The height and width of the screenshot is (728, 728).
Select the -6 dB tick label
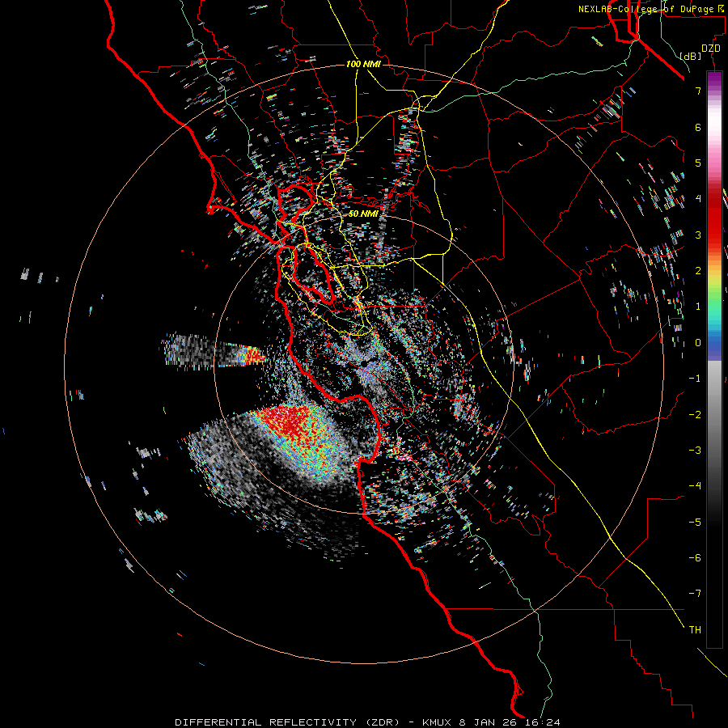(695, 557)
